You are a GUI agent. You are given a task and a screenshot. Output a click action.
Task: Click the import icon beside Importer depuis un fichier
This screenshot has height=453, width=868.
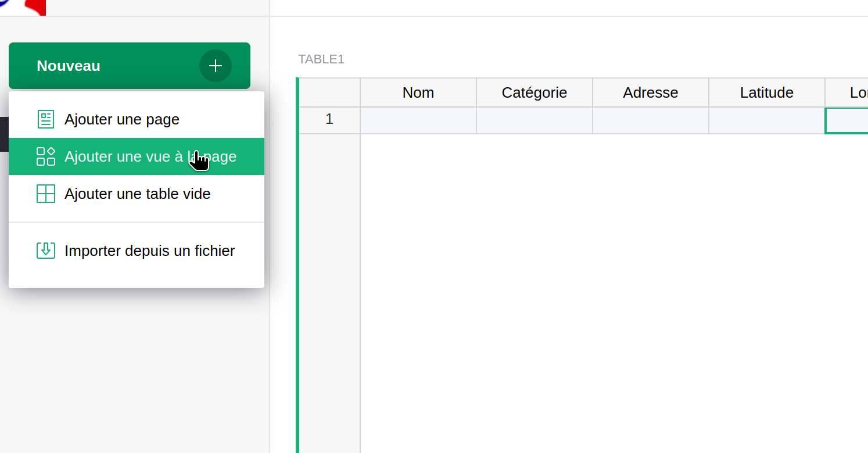[46, 251]
